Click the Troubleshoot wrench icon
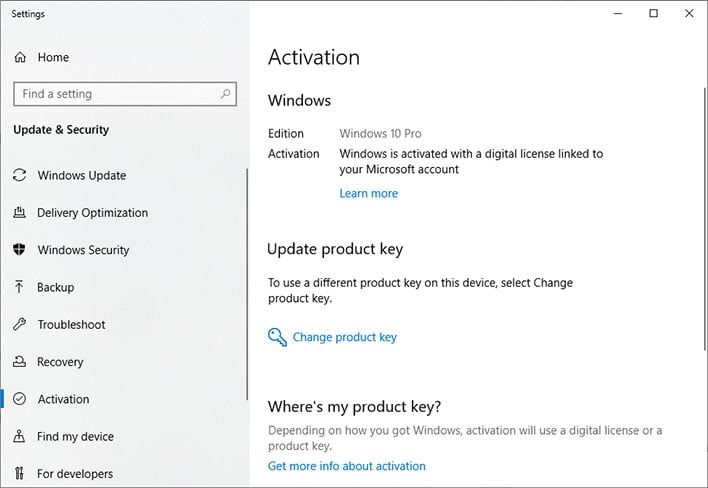The image size is (708, 488). click(x=19, y=324)
